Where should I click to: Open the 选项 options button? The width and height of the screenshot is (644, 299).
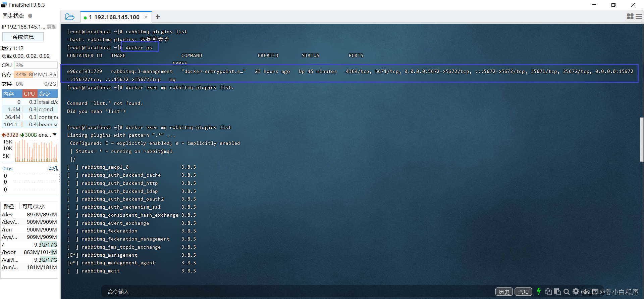click(523, 292)
